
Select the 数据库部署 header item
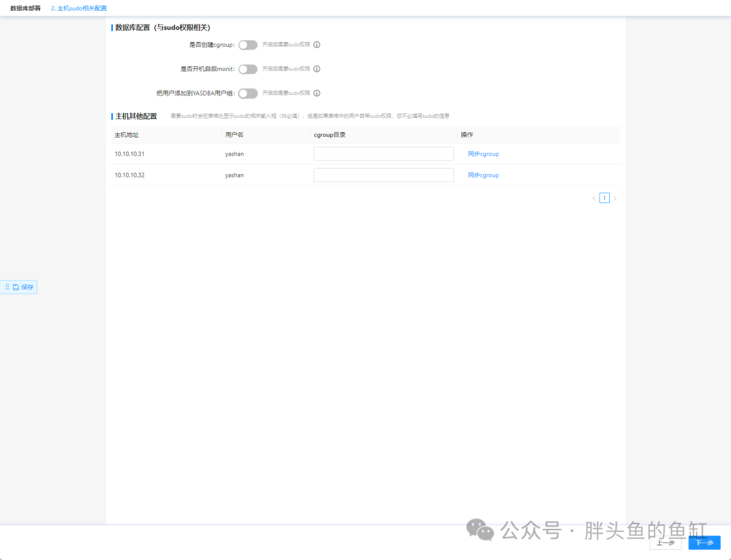coord(26,8)
